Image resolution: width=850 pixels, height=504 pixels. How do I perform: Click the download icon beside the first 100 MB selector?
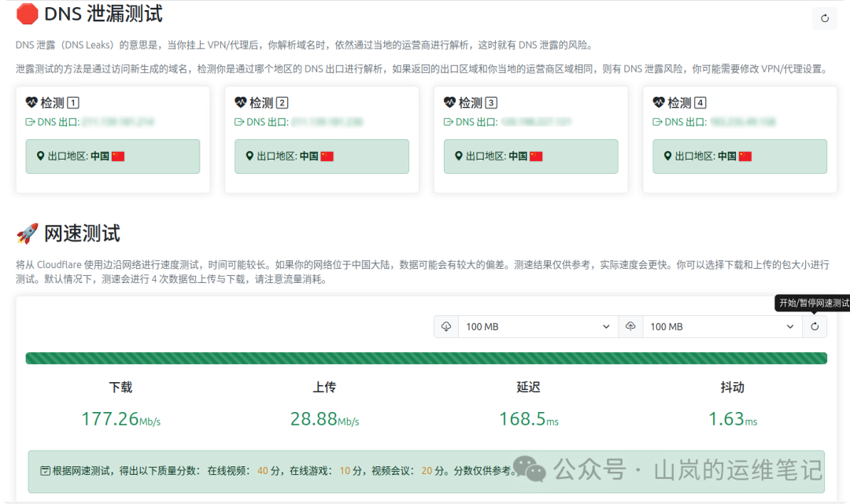[x=446, y=326]
